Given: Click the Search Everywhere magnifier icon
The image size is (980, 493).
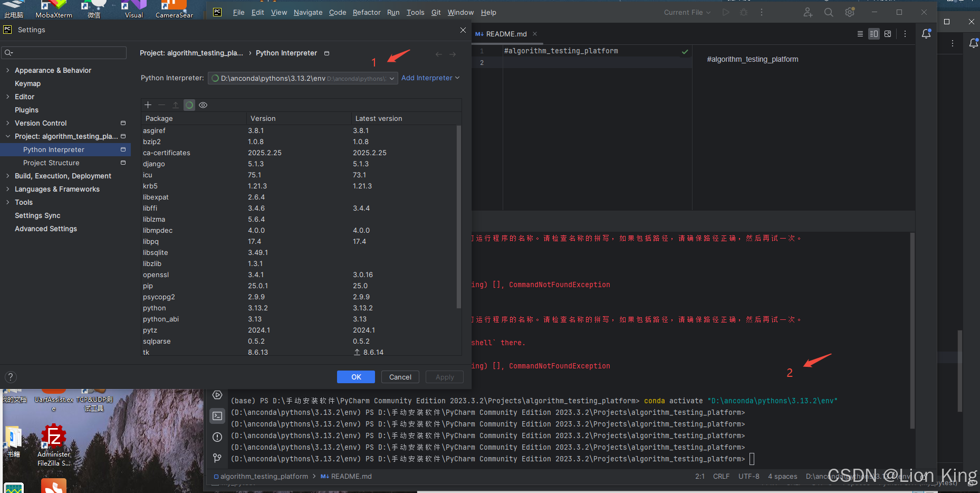Looking at the screenshot, I should pyautogui.click(x=829, y=12).
